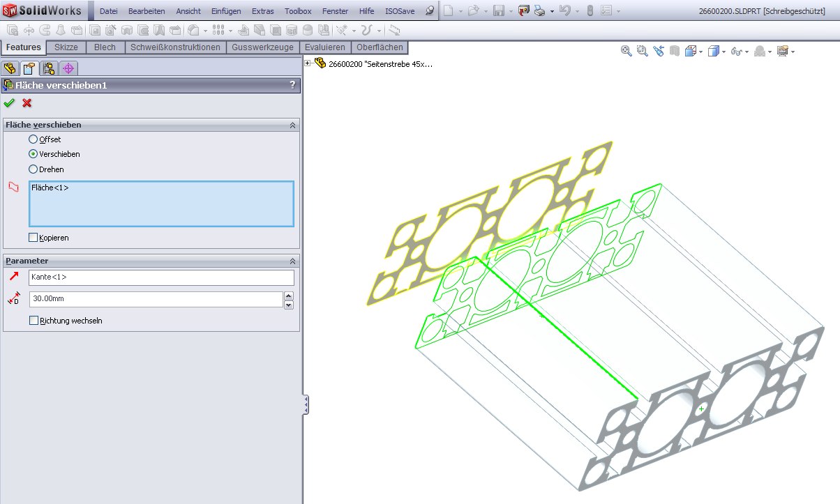Open the FeatureManager design tree tab icon
The height and width of the screenshot is (504, 840).
pos(10,68)
